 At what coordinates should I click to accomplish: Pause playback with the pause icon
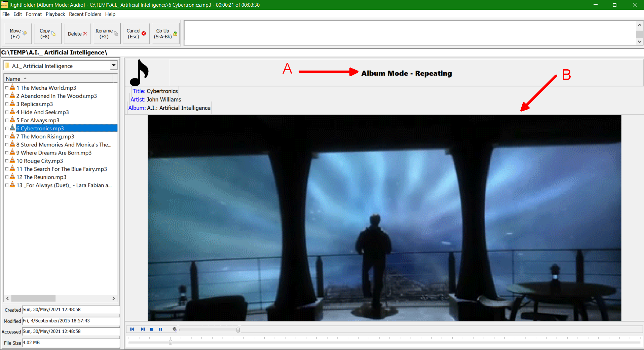(161, 329)
